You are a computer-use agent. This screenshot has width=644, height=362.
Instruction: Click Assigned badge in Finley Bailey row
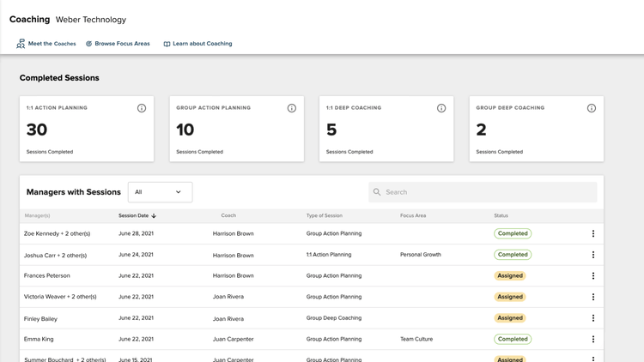510,318
